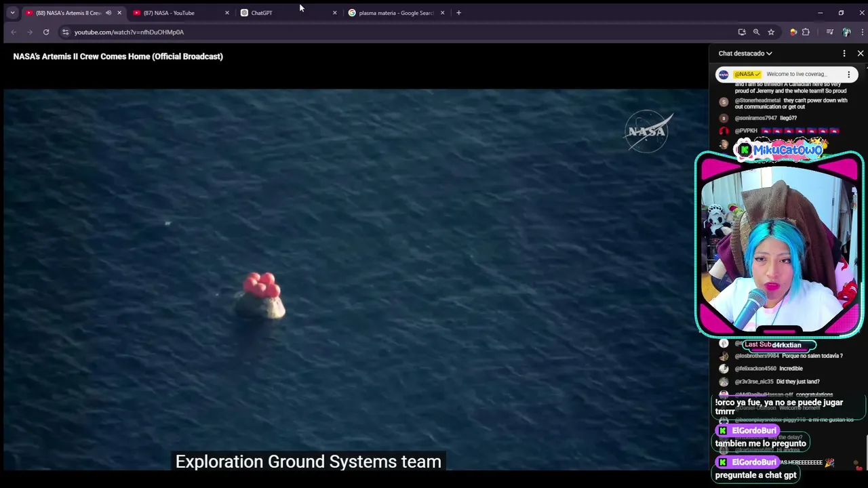Close the ChatGPT tab

[x=334, y=13]
